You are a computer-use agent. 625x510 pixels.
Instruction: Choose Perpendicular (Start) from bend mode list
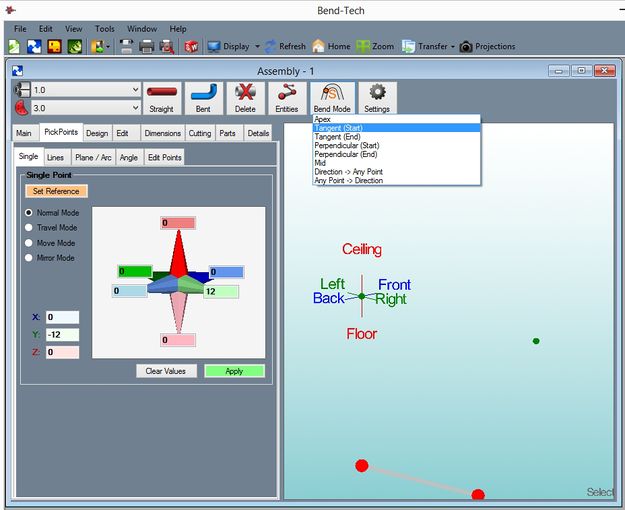[345, 146]
